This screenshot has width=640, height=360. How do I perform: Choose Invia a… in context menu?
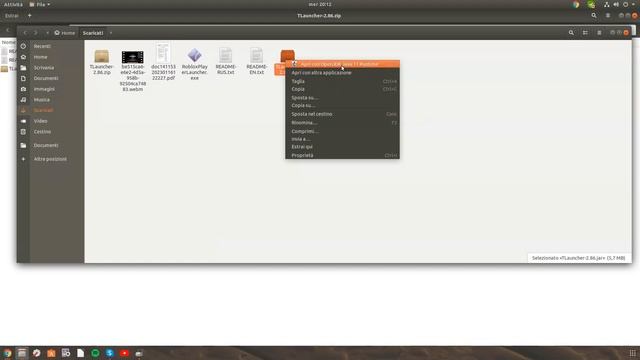[x=342, y=139]
